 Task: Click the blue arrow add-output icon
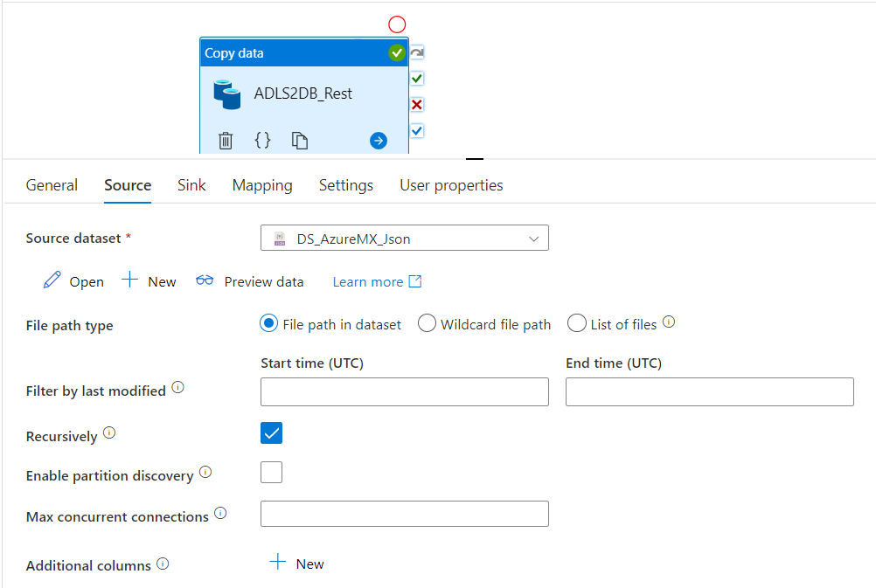(x=379, y=141)
